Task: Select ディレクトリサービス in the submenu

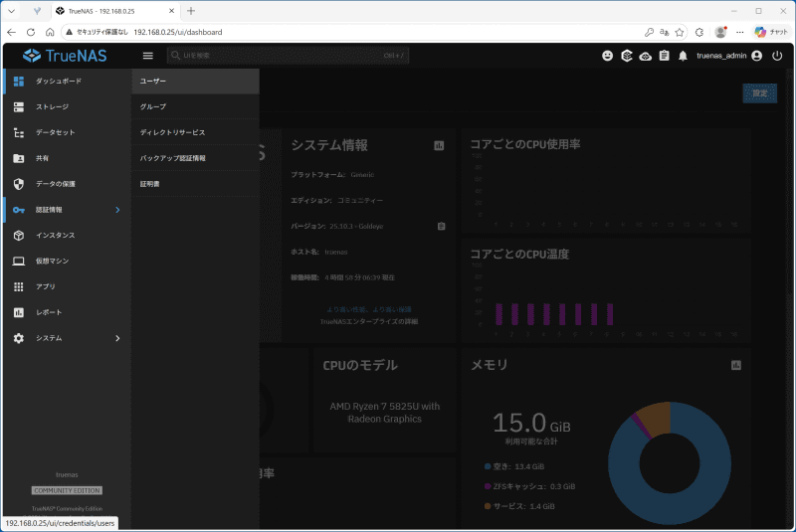Action: tap(195, 133)
